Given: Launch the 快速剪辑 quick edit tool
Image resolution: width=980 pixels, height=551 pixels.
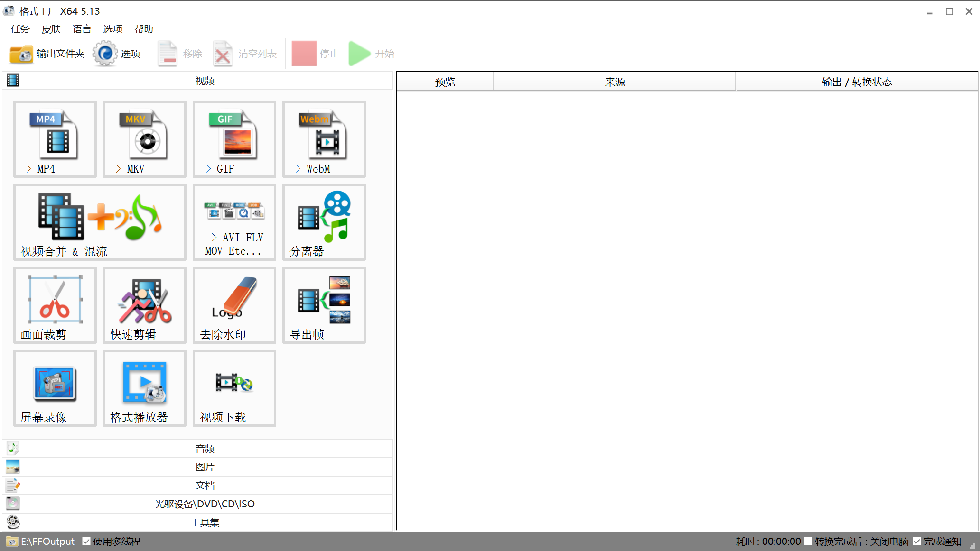Looking at the screenshot, I should pyautogui.click(x=145, y=305).
